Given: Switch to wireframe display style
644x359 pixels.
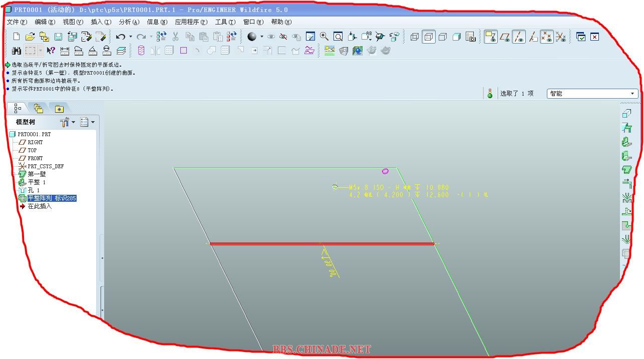Looking at the screenshot, I should (415, 37).
